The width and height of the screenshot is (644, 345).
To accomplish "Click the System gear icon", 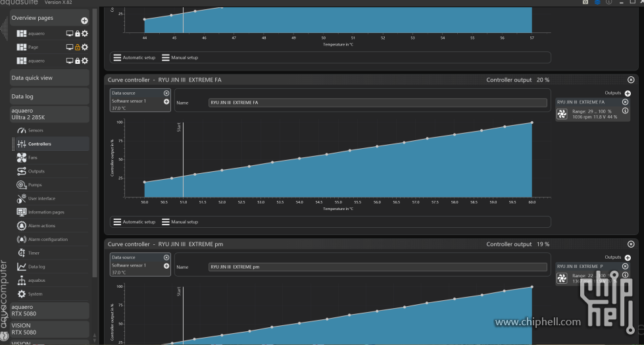I will [21, 294].
